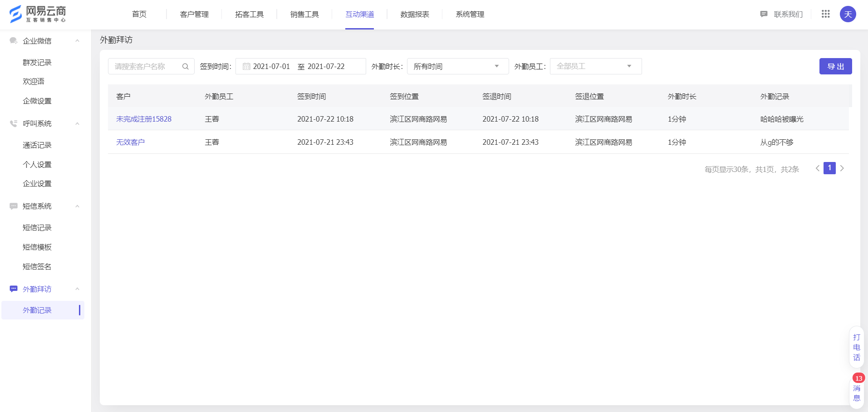868x412 pixels.
Task: Click check-in time 2021-07-22 10:18
Action: point(325,119)
